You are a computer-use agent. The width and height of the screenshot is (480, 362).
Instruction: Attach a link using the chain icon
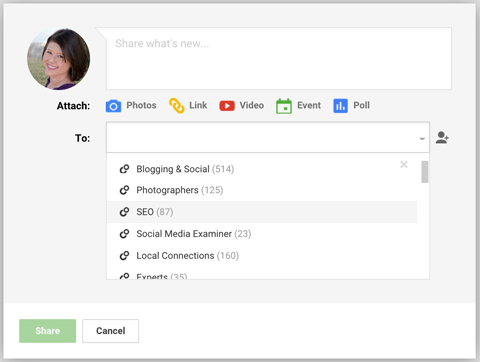(177, 106)
